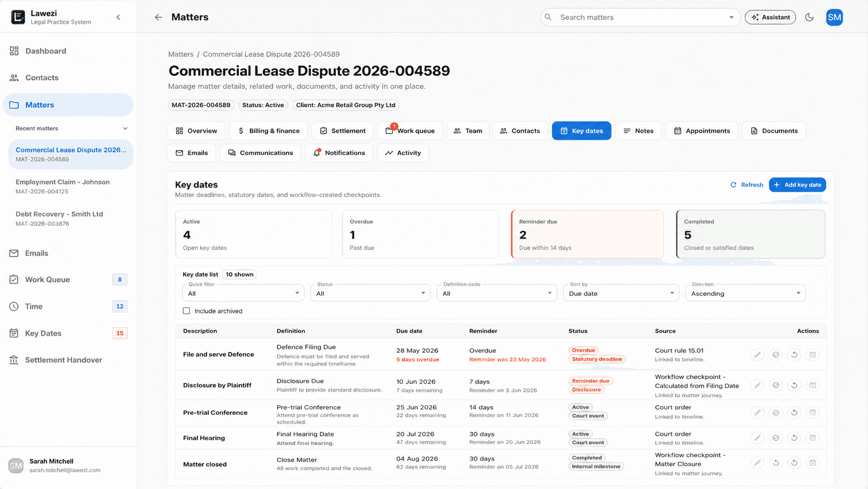The width and height of the screenshot is (868, 489).
Task: Open the SM user avatar menu
Action: pos(834,17)
